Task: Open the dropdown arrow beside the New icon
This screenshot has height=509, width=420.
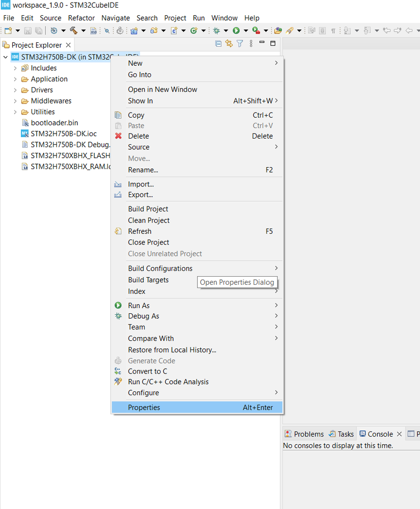Action: (17, 31)
